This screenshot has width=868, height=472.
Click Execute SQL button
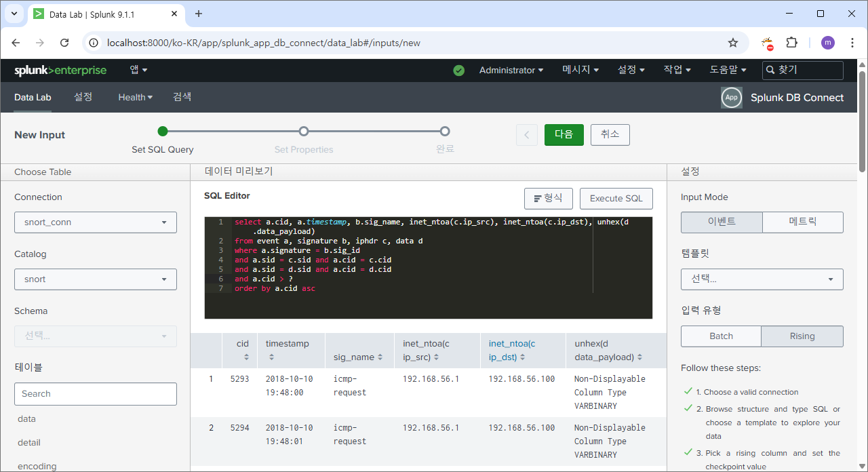(x=616, y=198)
